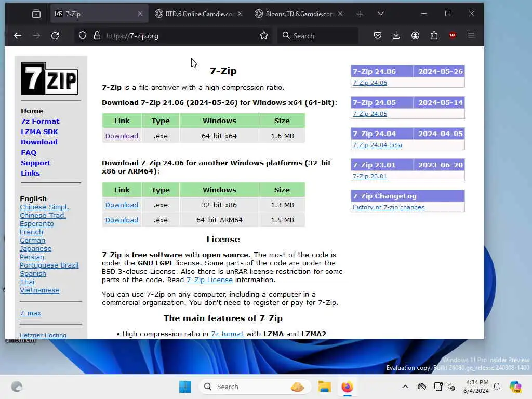532x399 pixels.
Task: Click the Windows taskbar Search box
Action: [x=255, y=387]
